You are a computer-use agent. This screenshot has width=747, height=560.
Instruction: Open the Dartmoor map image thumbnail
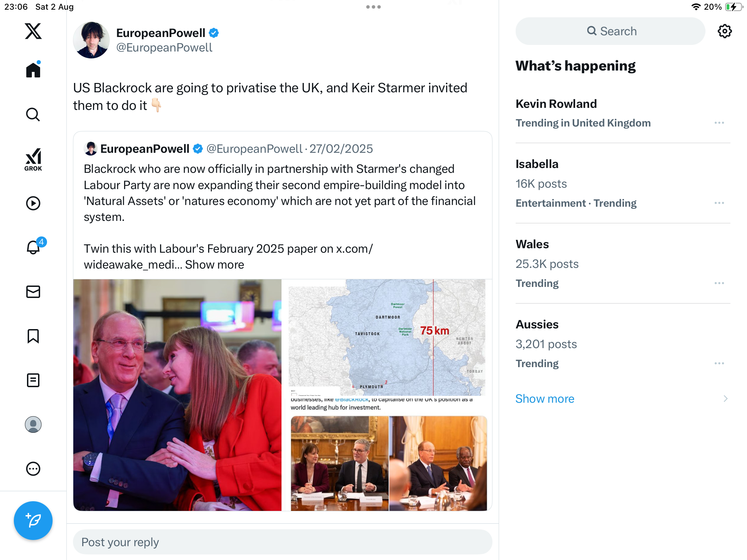pyautogui.click(x=387, y=337)
